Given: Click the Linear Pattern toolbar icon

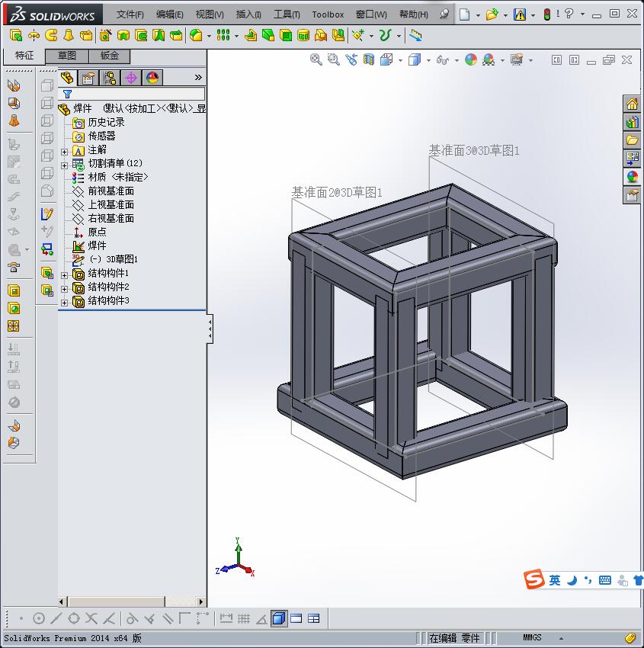Looking at the screenshot, I should (223, 35).
